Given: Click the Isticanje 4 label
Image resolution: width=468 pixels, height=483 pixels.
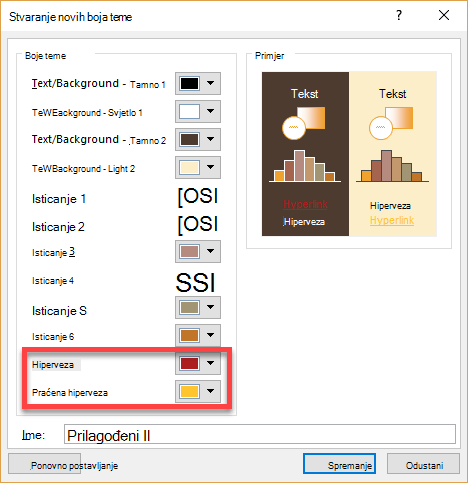Looking at the screenshot, I should [x=53, y=281].
